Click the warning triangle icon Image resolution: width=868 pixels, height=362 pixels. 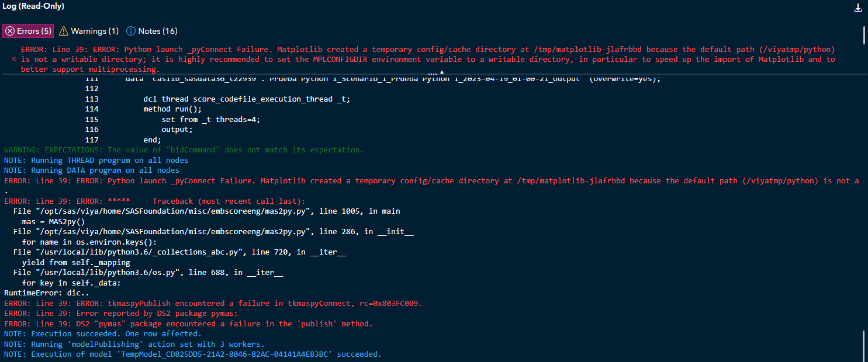tap(64, 31)
